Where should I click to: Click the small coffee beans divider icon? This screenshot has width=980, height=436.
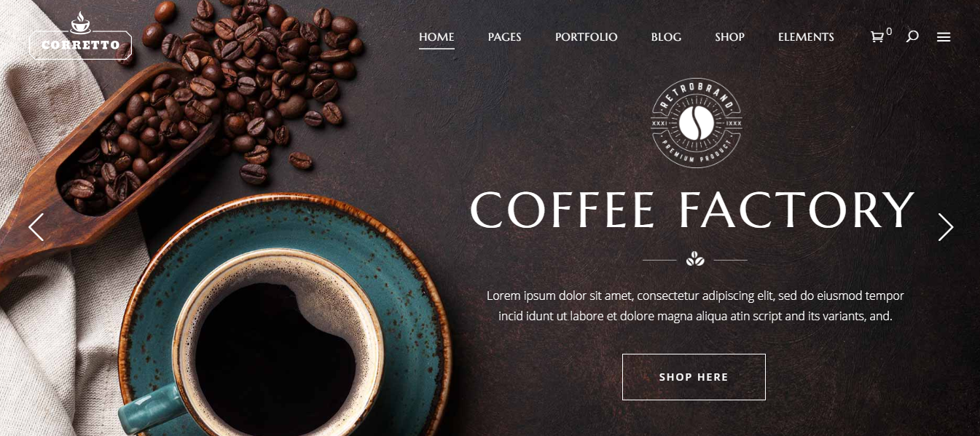pyautogui.click(x=695, y=259)
